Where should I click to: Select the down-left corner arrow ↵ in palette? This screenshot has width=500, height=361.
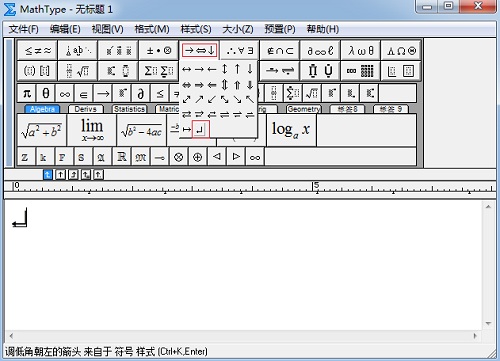tap(201, 129)
